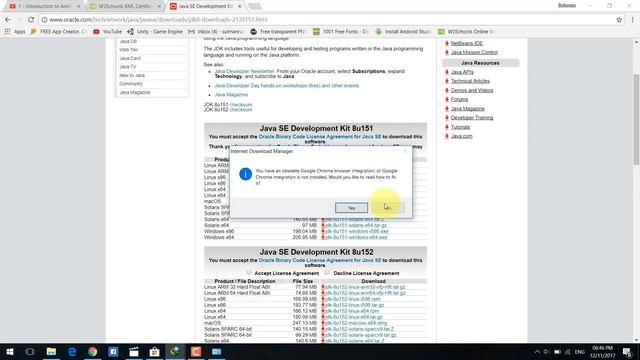This screenshot has width=640, height=360.
Task: Open NetBeans IDE link in right panel
Action: point(467,43)
